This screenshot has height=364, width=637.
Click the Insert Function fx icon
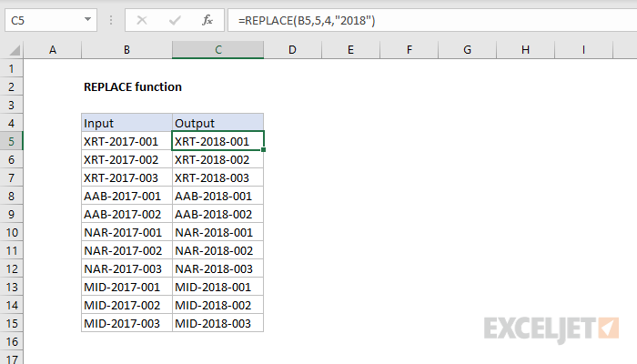pyautogui.click(x=207, y=19)
